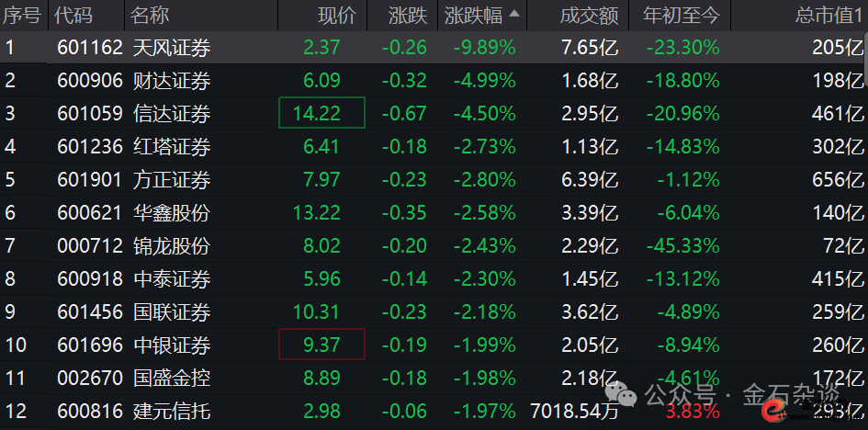868x430 pixels.
Task: Select the 年初至今 column header
Action: click(x=682, y=15)
